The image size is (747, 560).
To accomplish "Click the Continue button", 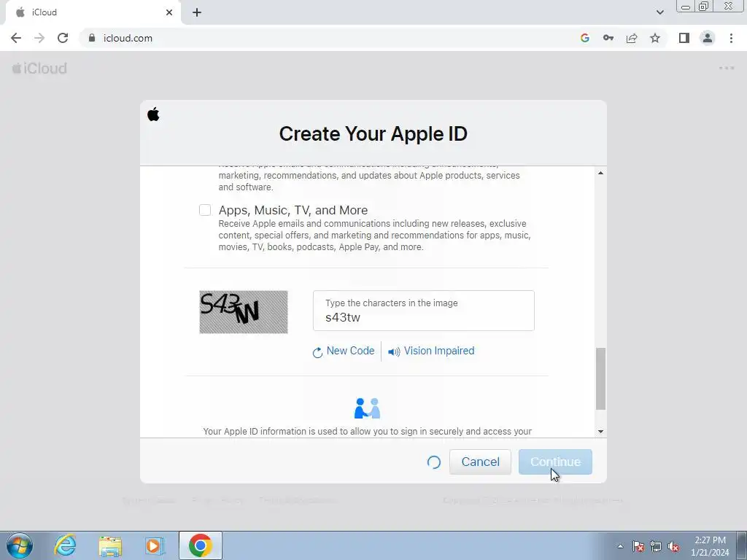I will pos(555,462).
